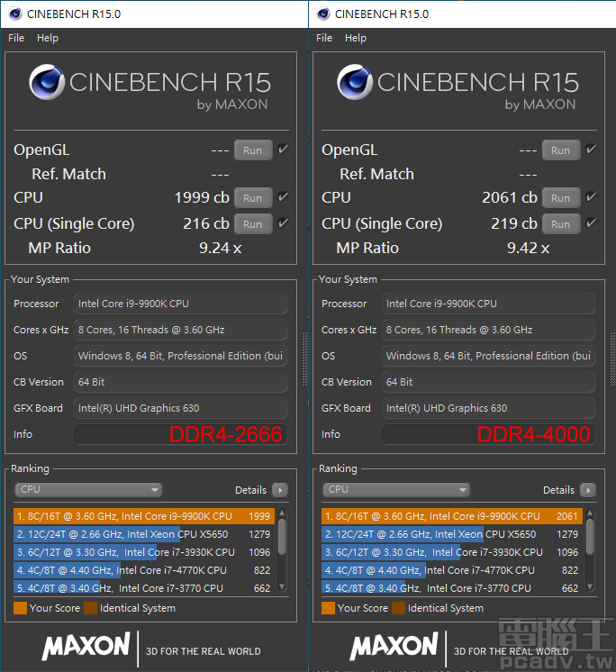The image size is (616, 672).
Task: Select i7-3930K row in left ranking
Action: 144,552
